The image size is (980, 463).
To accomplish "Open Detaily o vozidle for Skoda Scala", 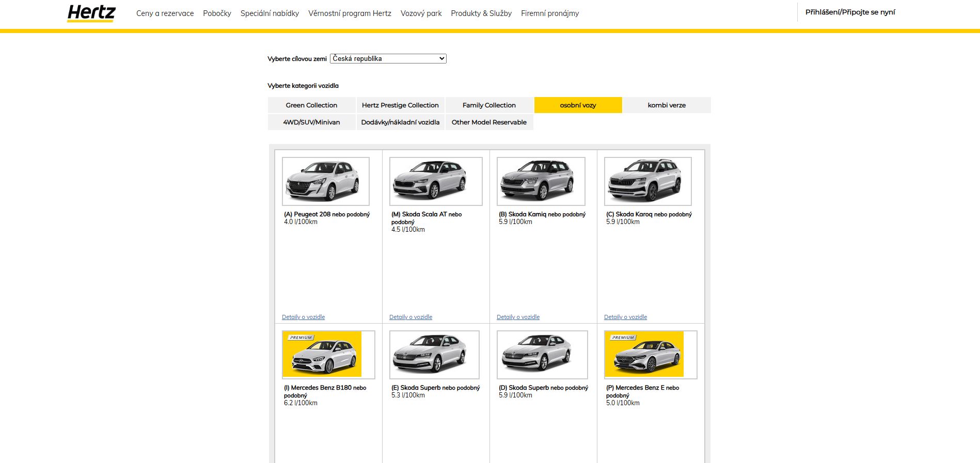I will pos(410,317).
